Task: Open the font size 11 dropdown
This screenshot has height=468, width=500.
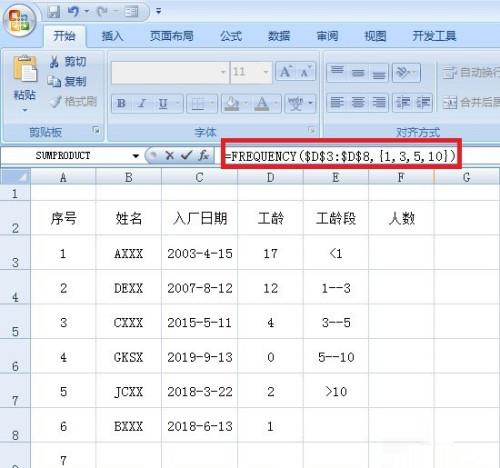Action: [266, 72]
